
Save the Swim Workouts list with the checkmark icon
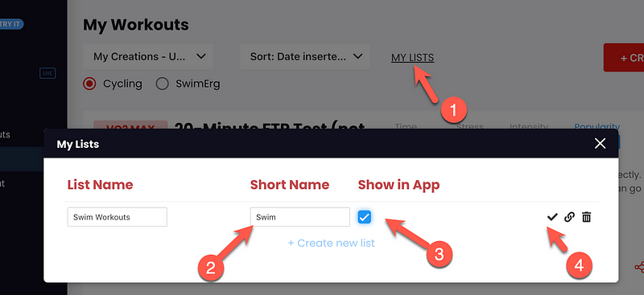click(x=552, y=217)
